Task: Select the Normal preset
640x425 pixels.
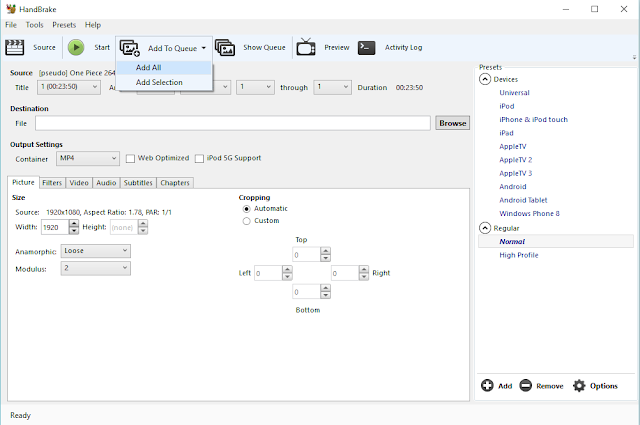Action: [x=556, y=241]
